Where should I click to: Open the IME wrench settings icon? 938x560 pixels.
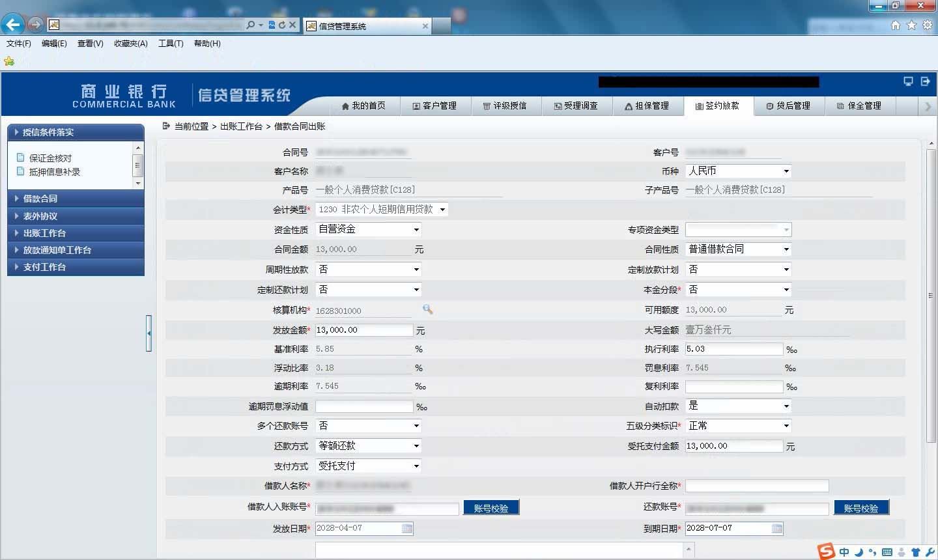(x=930, y=552)
